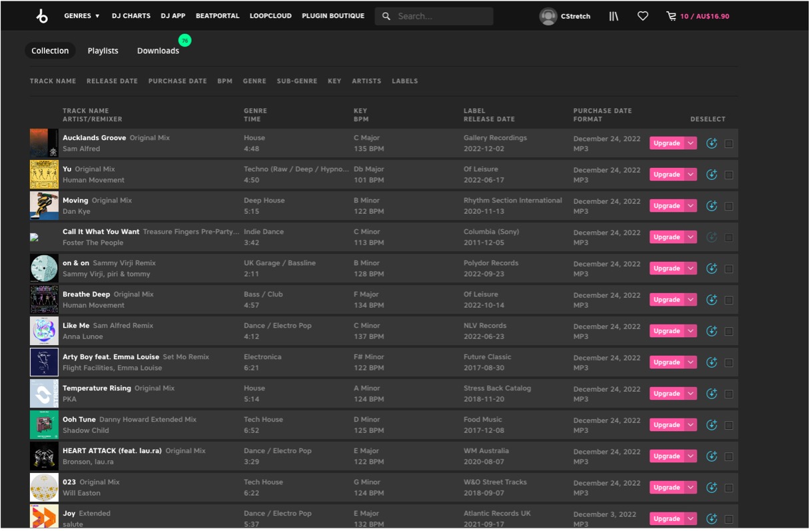The width and height of the screenshot is (812, 531).
Task: Sort collection by Purchase Date filter
Action: [178, 81]
